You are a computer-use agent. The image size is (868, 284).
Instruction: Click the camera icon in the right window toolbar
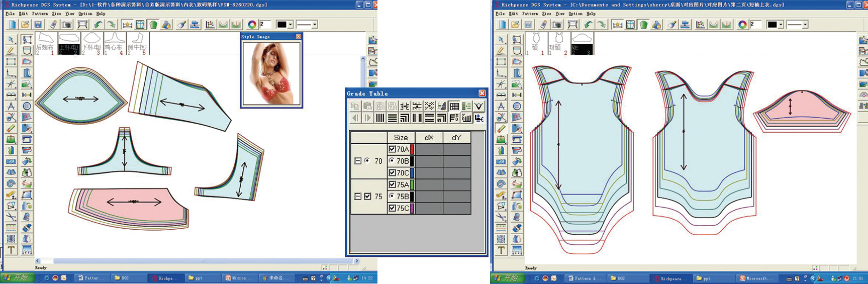pyautogui.click(x=556, y=25)
